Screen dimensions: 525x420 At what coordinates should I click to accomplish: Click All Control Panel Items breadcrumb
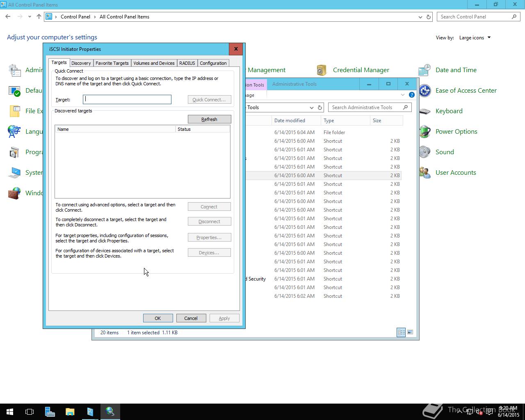tap(124, 17)
